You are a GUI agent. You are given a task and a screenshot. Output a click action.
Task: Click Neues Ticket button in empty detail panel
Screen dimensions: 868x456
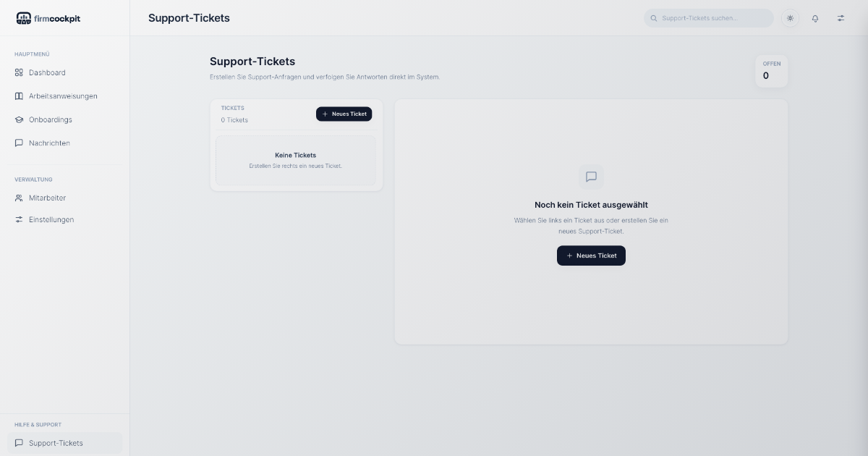[591, 256]
